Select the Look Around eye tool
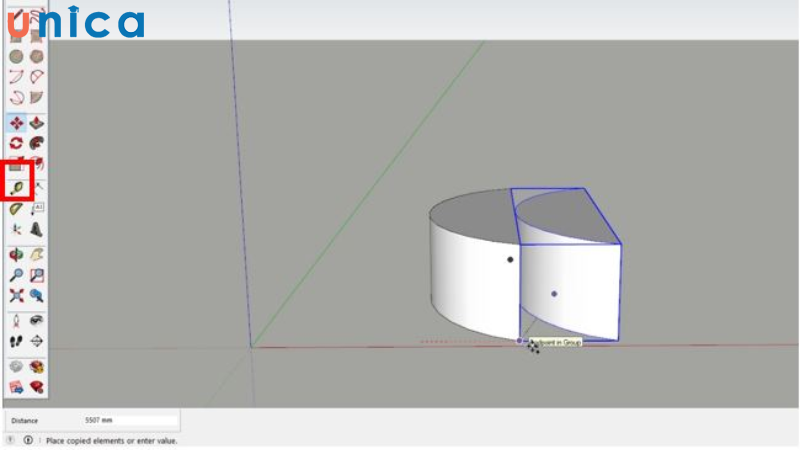This screenshot has width=800, height=450. coord(37,320)
